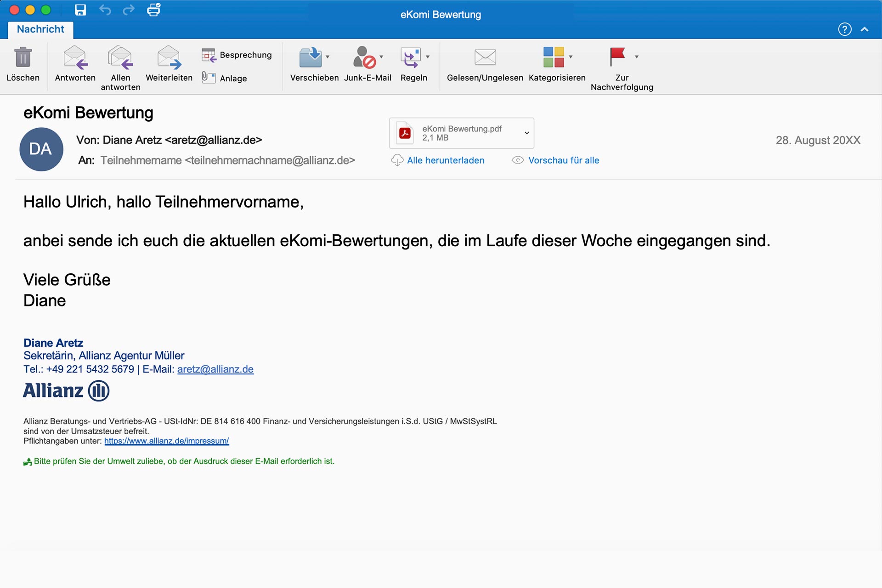
Task: Click the Alle herunterladen link
Action: [x=445, y=160]
